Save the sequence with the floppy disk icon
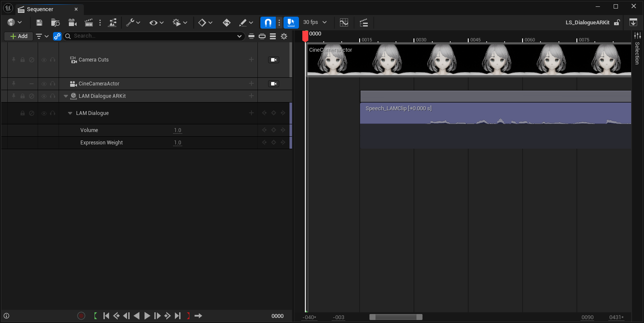Image resolution: width=644 pixels, height=323 pixels. point(39,23)
